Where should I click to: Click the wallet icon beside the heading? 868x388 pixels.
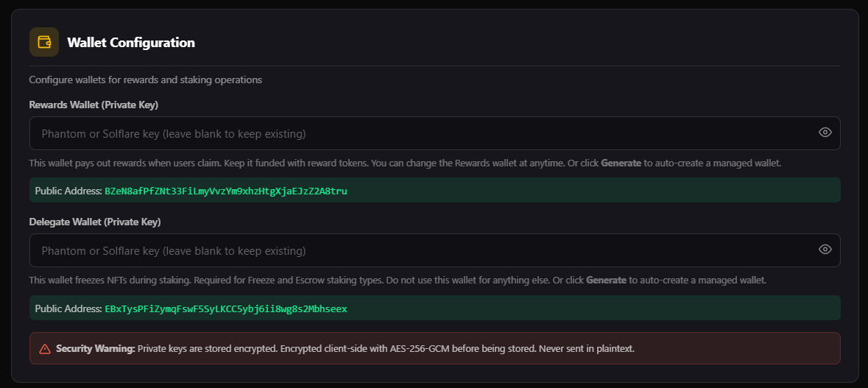click(x=44, y=42)
